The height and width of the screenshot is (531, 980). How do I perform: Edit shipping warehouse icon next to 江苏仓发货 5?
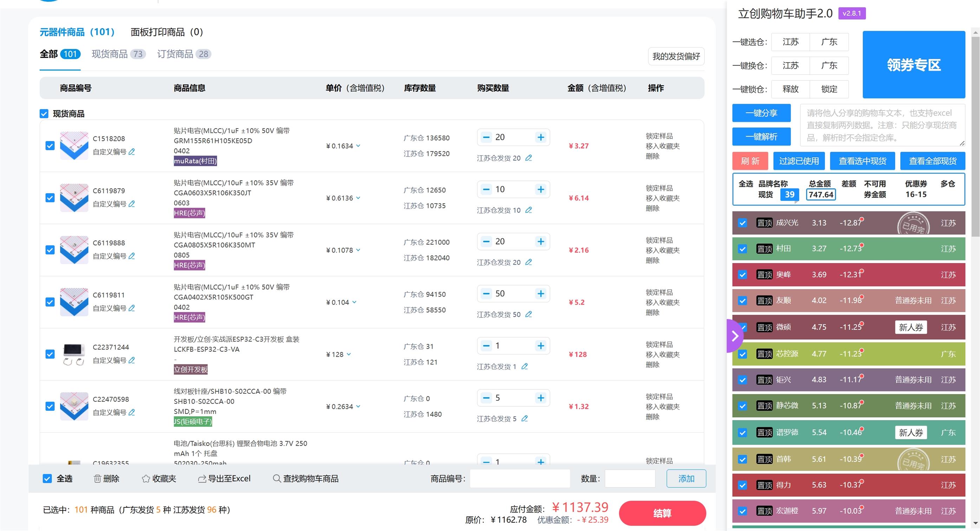point(524,418)
